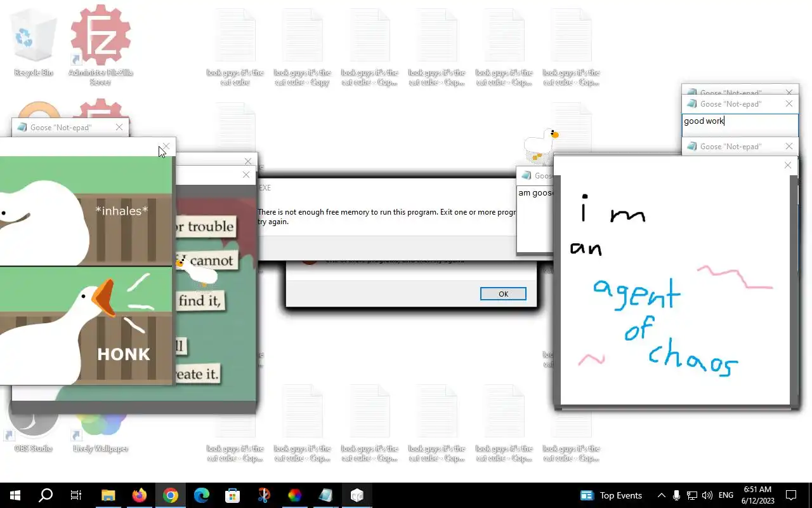
Task: Select file "look guys it's the cat cube - Copy"
Action: 303,48
